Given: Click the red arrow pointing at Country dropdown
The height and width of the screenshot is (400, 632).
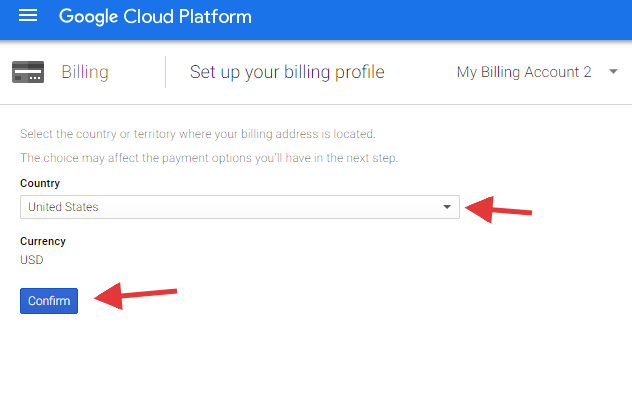Looking at the screenshot, I should pyautogui.click(x=500, y=210).
